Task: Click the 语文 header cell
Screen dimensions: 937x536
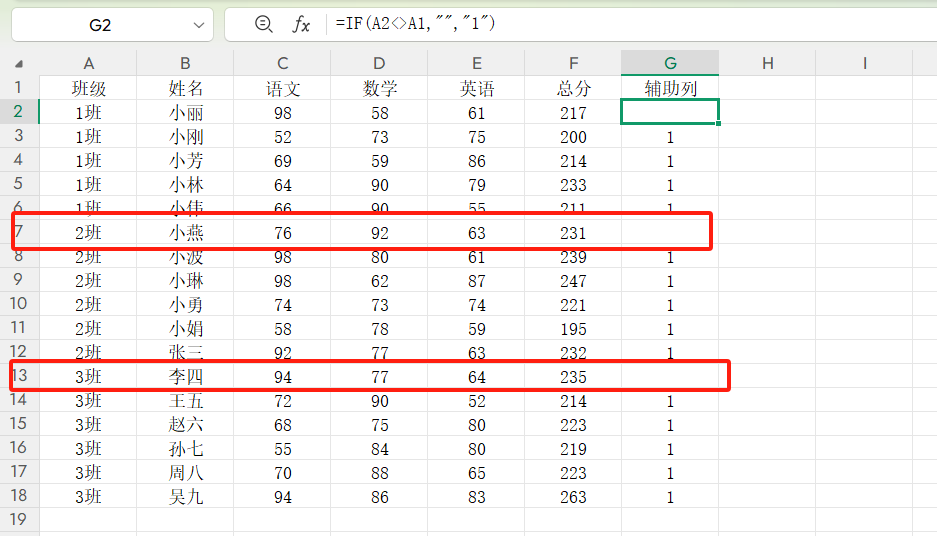Action: click(283, 88)
